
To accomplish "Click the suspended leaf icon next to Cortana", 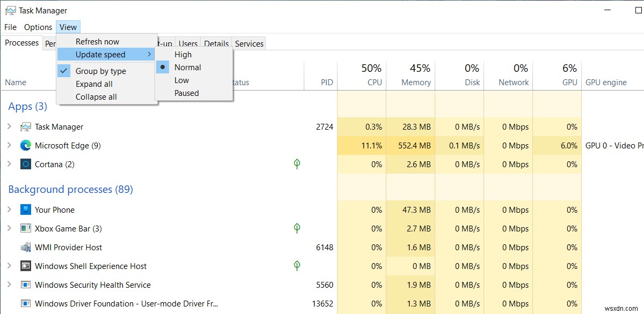I will [x=297, y=164].
